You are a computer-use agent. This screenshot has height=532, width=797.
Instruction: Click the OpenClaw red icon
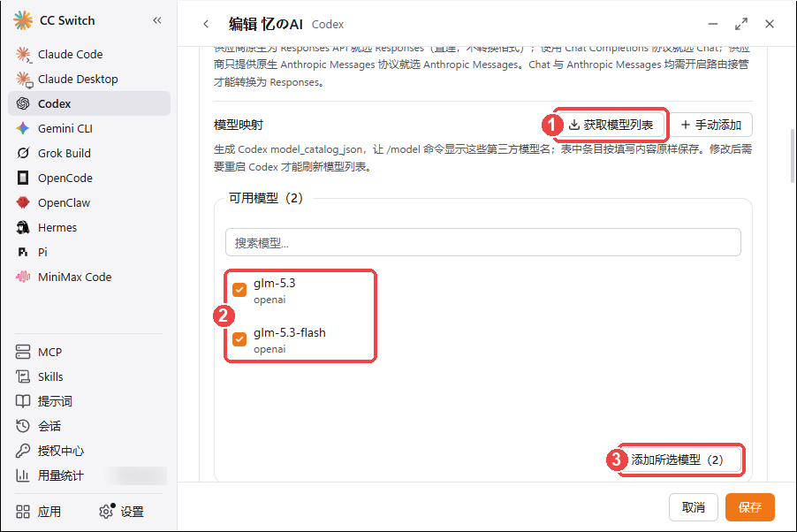click(23, 202)
